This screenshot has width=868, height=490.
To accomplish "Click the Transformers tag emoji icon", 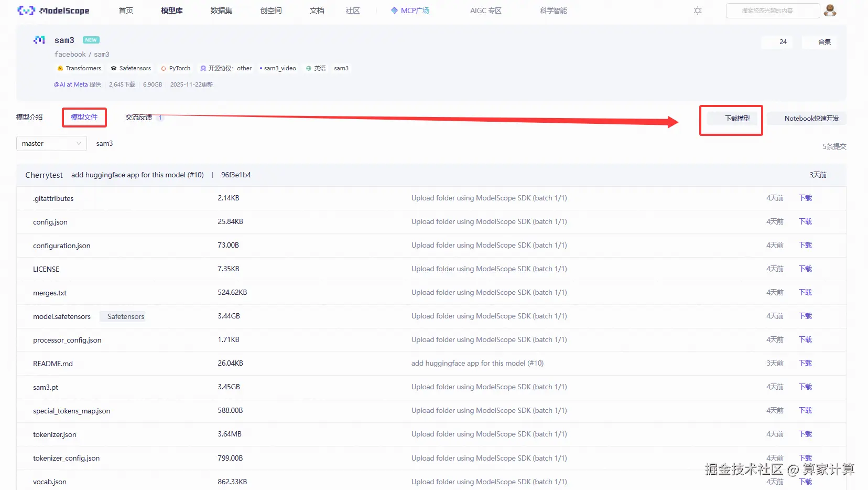I will click(60, 68).
